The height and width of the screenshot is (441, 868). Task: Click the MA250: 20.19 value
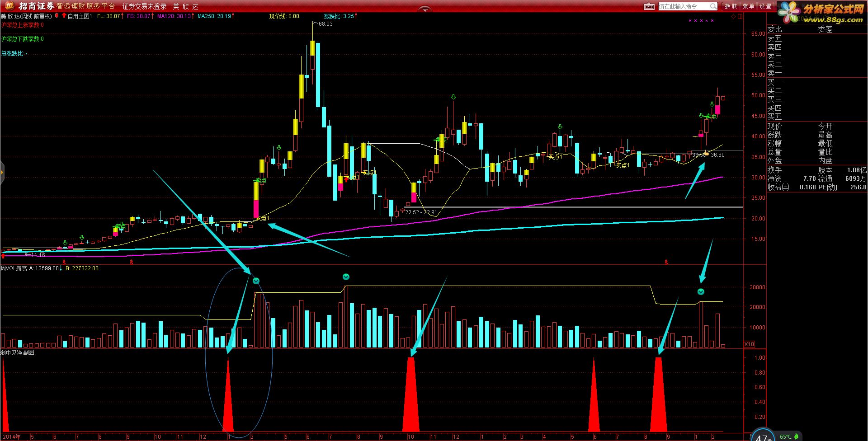215,16
